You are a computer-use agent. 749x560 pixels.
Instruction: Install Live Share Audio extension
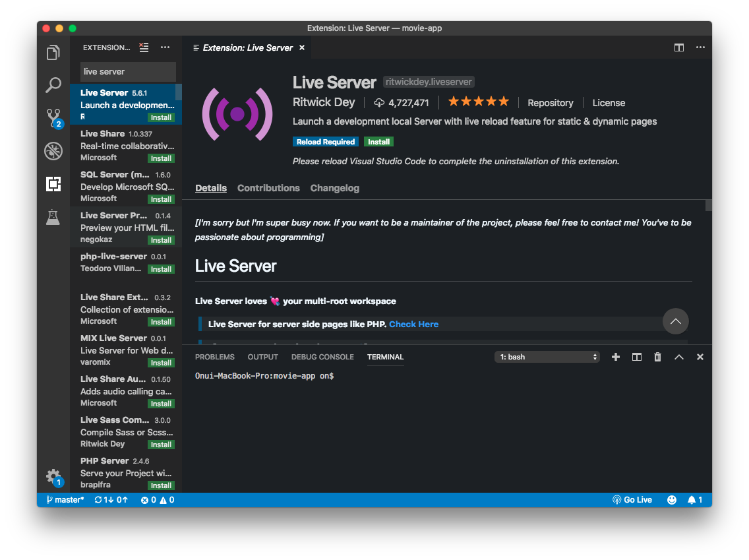point(161,404)
